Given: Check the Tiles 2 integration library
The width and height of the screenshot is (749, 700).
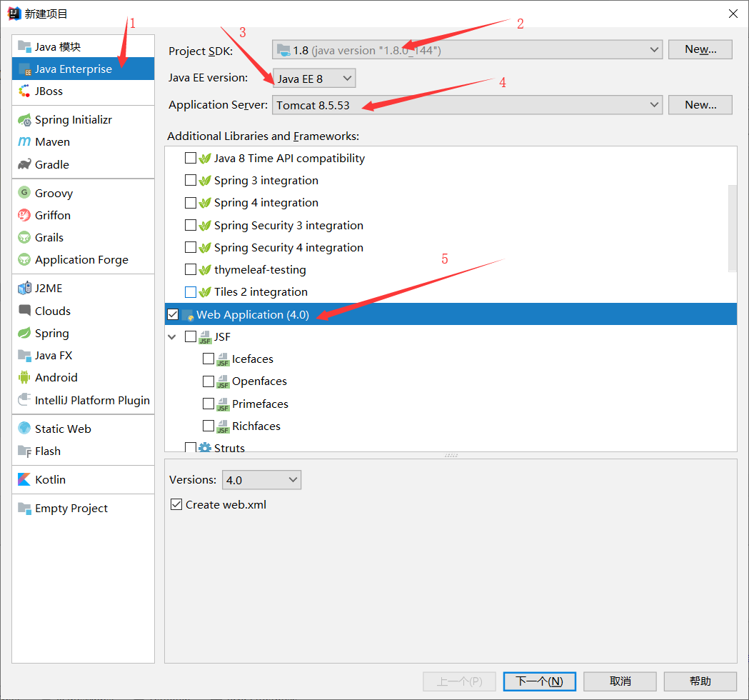Looking at the screenshot, I should pos(191,291).
